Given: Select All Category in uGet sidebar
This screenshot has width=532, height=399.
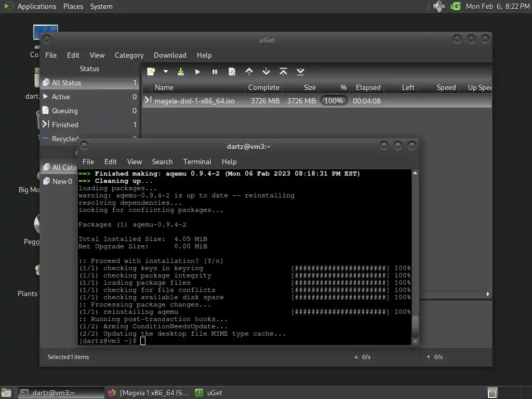Looking at the screenshot, I should coord(60,167).
